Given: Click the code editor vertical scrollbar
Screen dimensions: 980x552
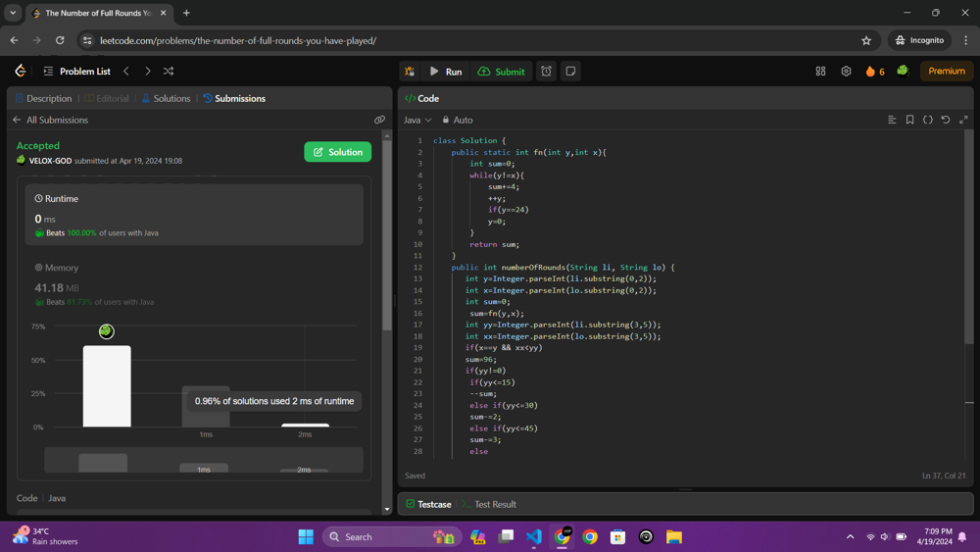Looking at the screenshot, I should click(969, 237).
